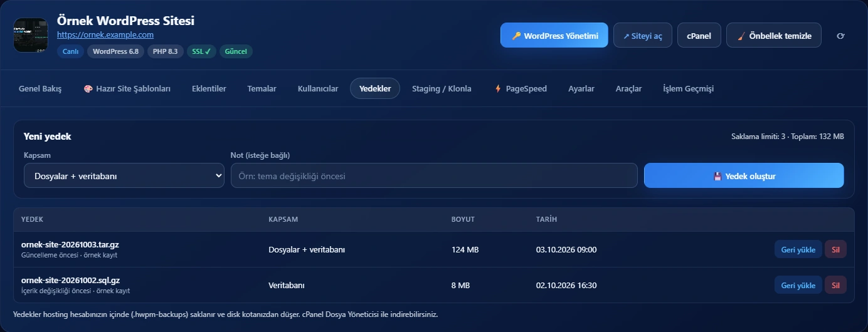Restore ornek-site-20261002.sql.gz with Geri yükle
The height and width of the screenshot is (332, 868).
(x=798, y=285)
